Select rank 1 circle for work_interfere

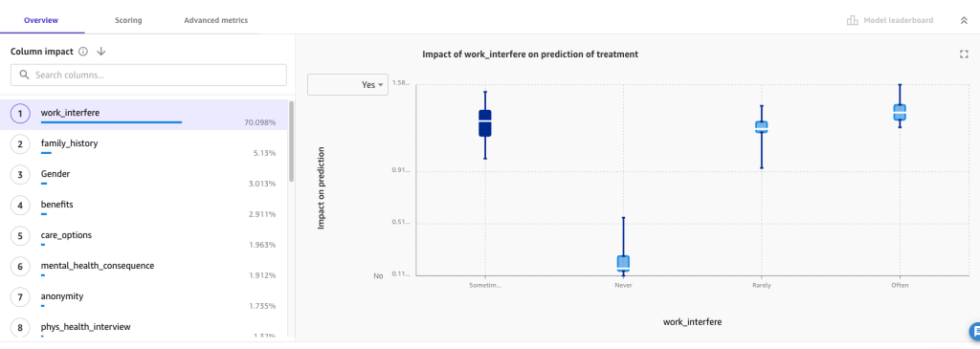click(x=20, y=114)
